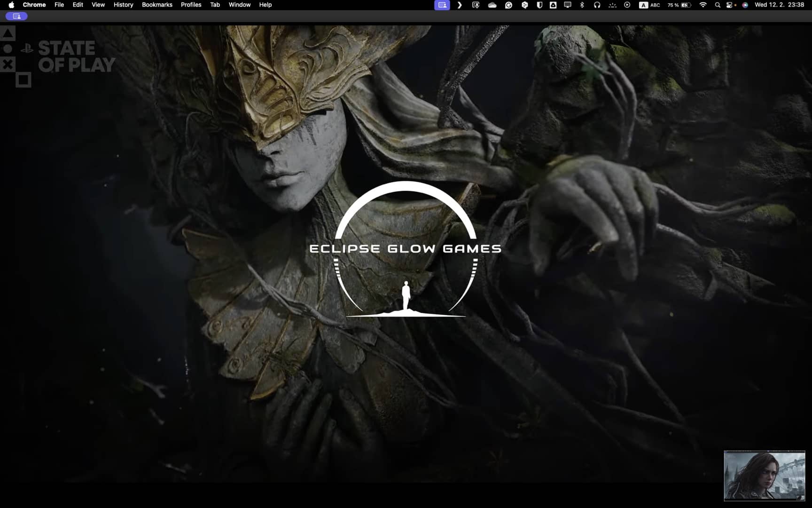Open the History menu
812x508 pixels.
124,5
